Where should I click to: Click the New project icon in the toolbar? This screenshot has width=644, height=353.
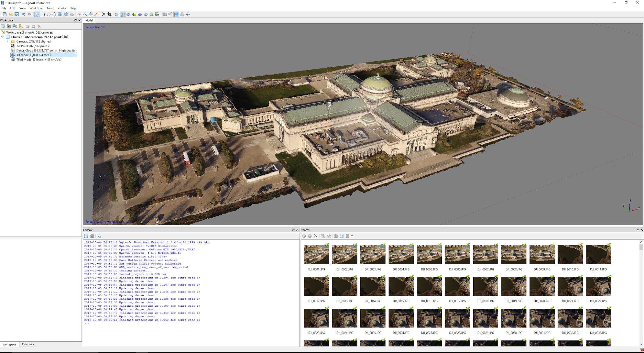point(5,14)
